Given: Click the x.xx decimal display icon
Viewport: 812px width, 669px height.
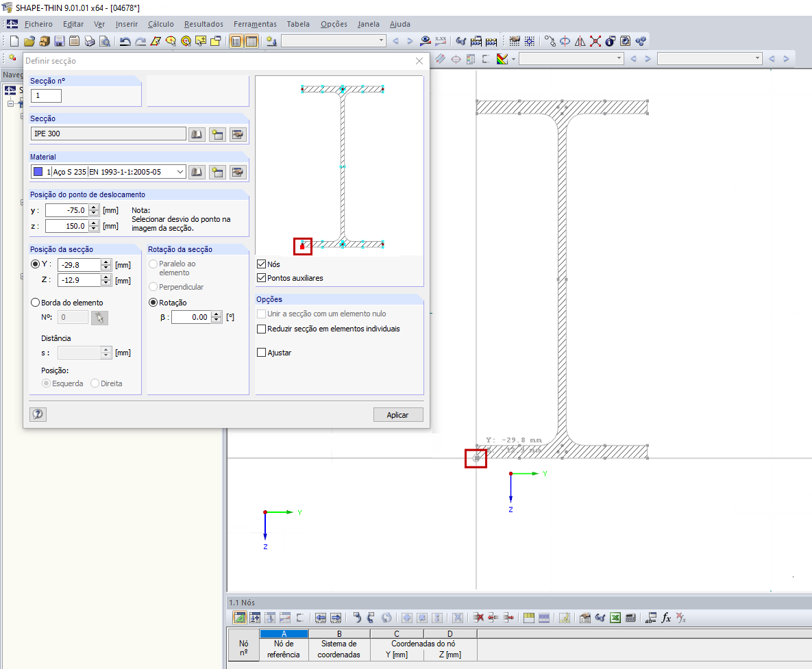Looking at the screenshot, I should point(441,41).
